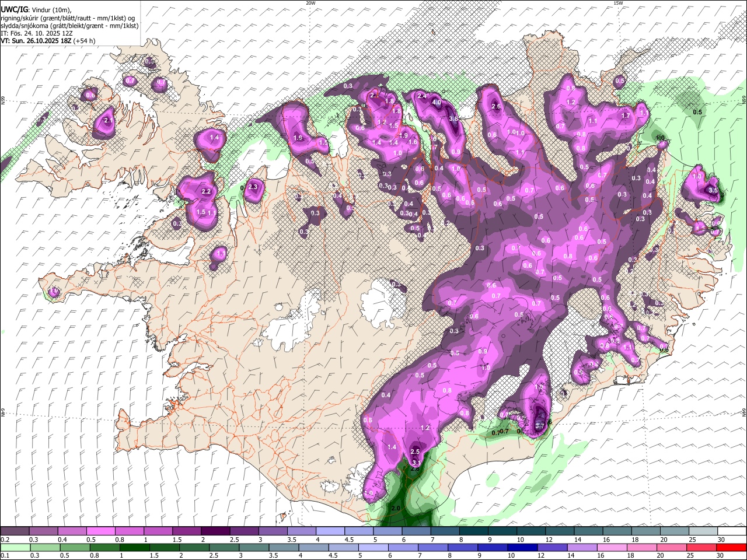
Task: Click the 'VT: Sun. 26.10.2025 18Z (+54 h)' line
Action: click(x=48, y=41)
